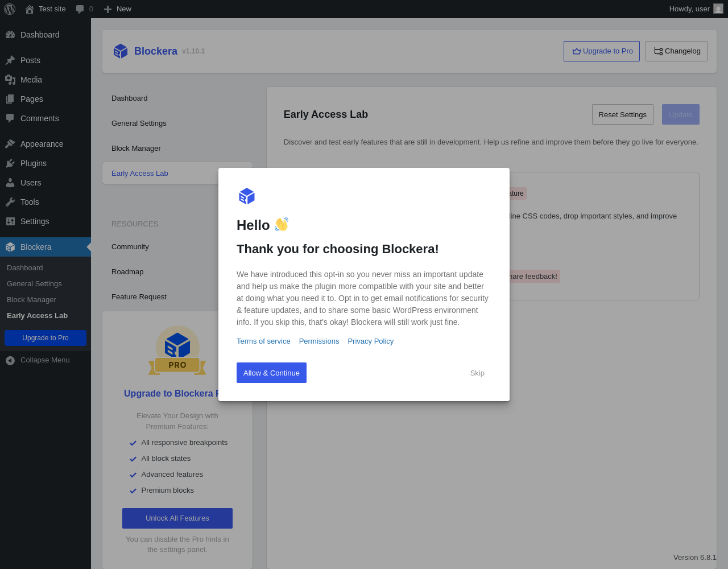Click the Pages icon in sidebar
Screen dimensions: 728x569
pyautogui.click(x=10, y=99)
